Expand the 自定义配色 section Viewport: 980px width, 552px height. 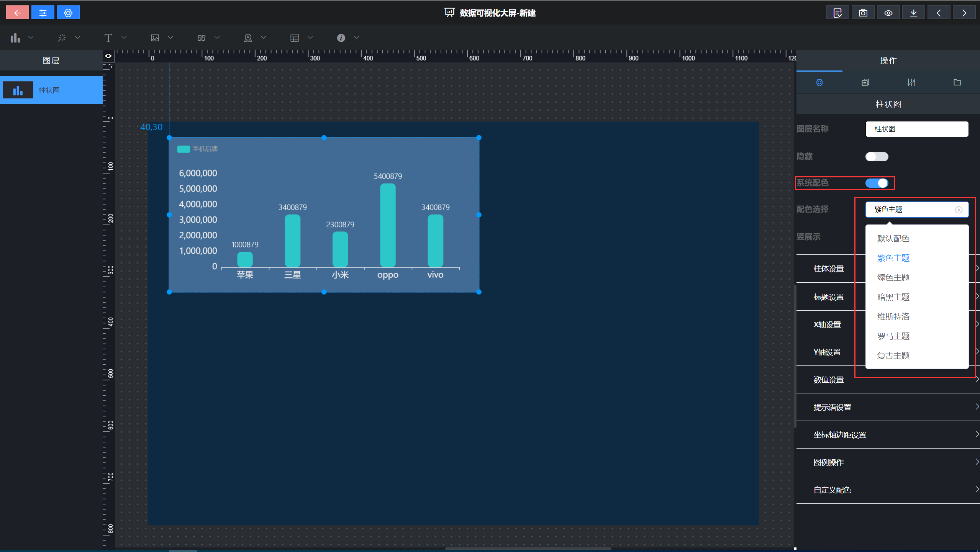(888, 490)
